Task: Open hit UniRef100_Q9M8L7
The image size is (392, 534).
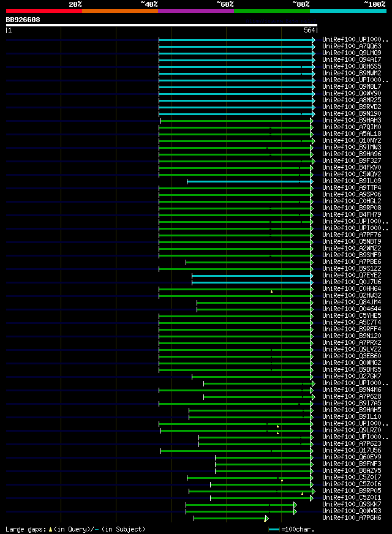Action: [352, 86]
